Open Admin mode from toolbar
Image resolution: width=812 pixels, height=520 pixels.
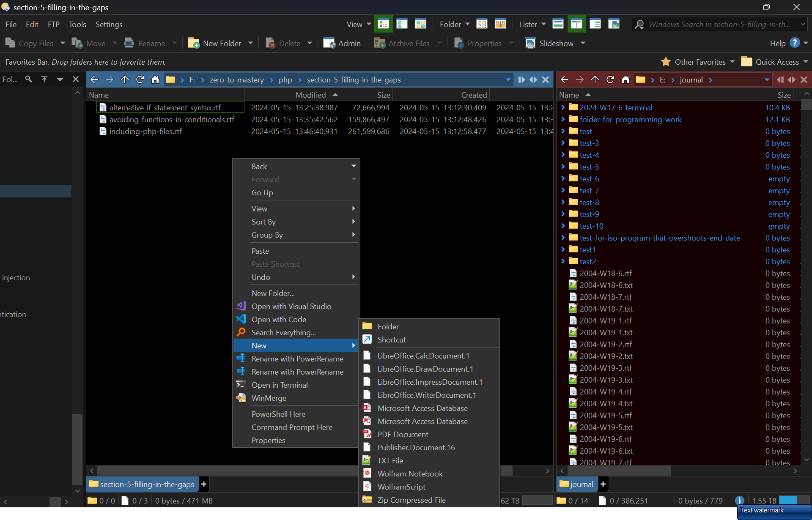(342, 43)
